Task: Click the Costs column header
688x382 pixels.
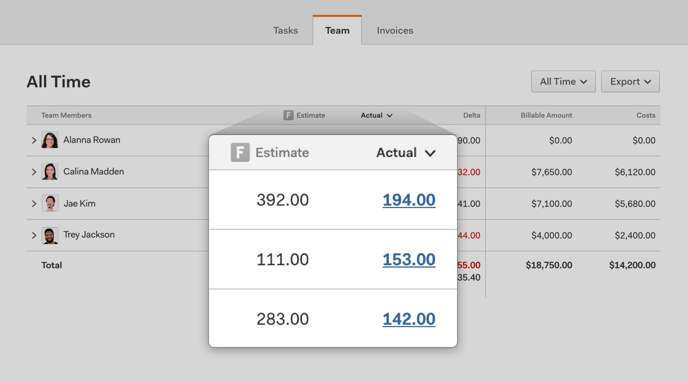Action: [x=646, y=115]
